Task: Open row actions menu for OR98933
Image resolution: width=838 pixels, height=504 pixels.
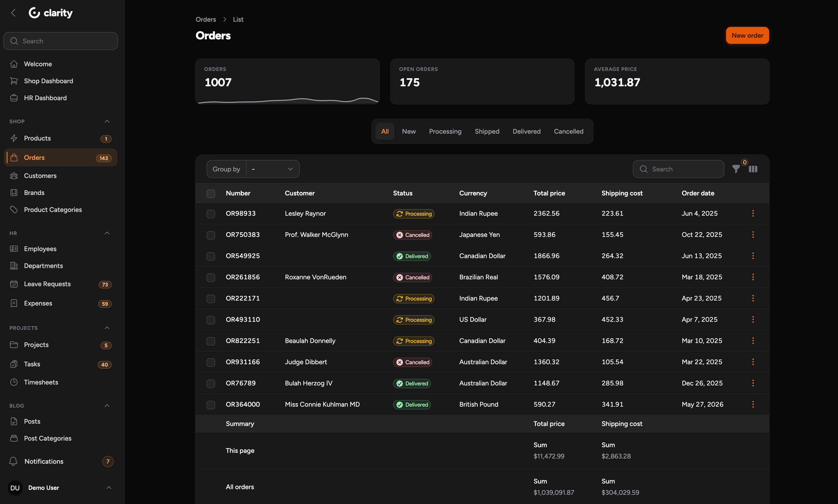Action: [x=753, y=213]
